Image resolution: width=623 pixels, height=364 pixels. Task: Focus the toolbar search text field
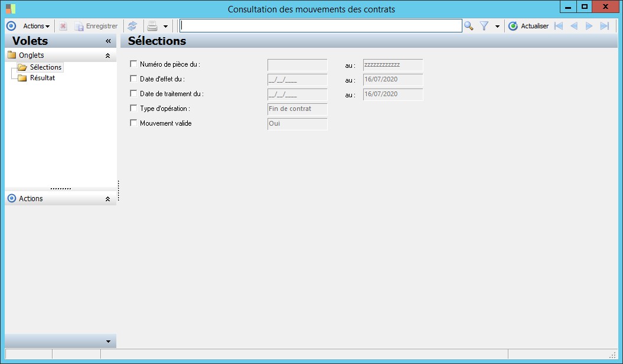click(x=321, y=26)
